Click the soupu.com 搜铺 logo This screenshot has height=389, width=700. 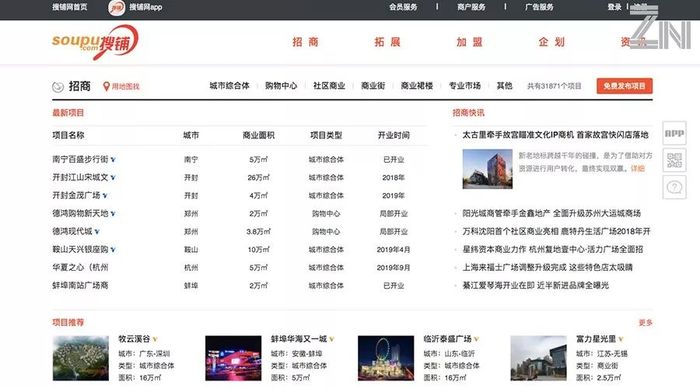(x=95, y=42)
